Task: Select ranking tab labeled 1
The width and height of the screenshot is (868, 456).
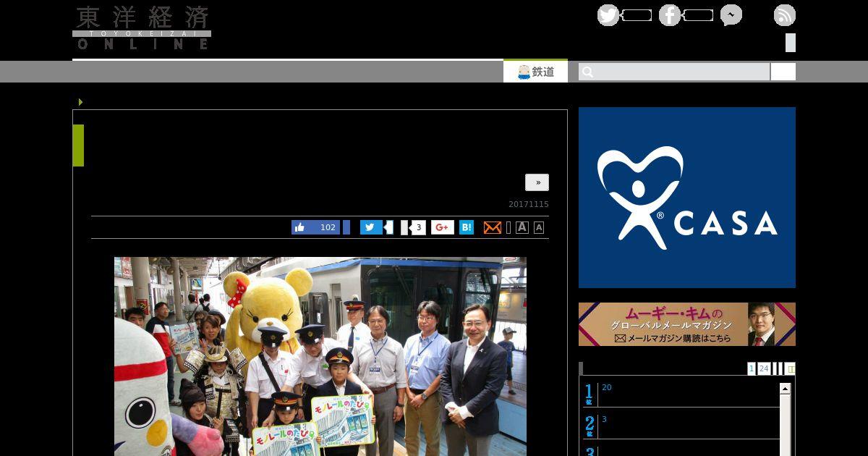Action: (x=752, y=368)
